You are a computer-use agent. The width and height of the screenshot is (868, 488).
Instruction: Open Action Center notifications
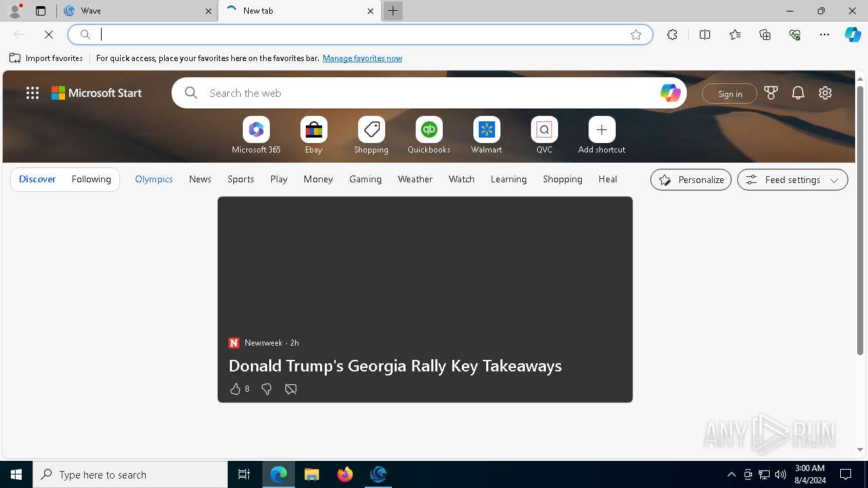[846, 474]
